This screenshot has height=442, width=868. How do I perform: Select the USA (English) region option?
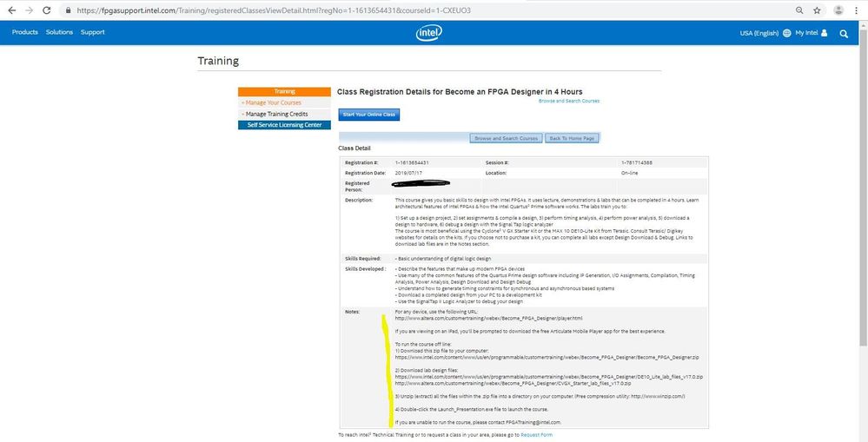[759, 33]
